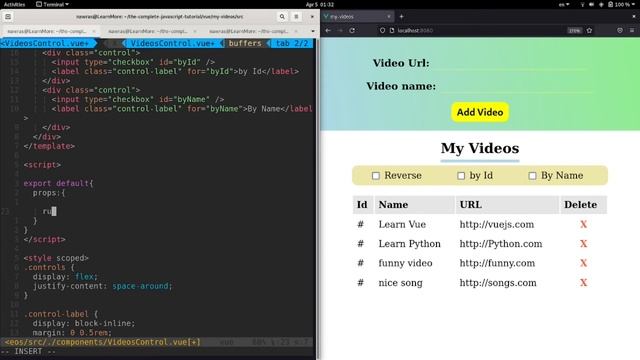Screen dimensions: 640x360
Task: Toggle the by Id checkbox
Action: point(461,176)
